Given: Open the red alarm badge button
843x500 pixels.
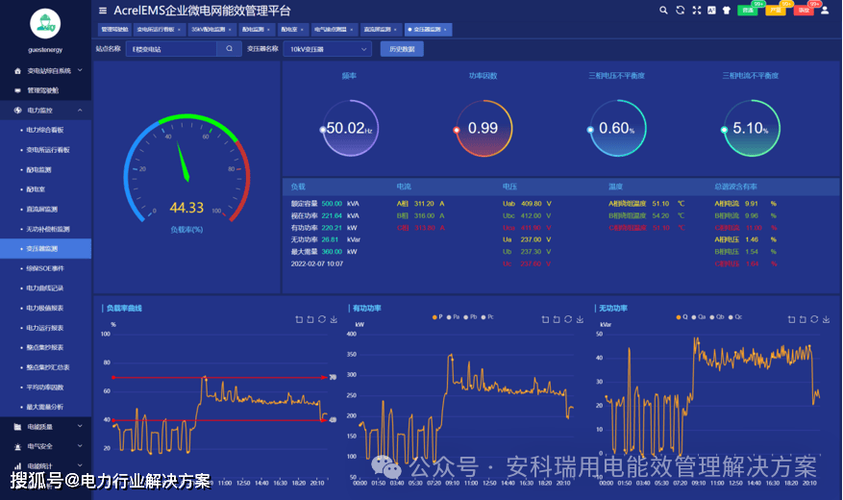Looking at the screenshot, I should [x=803, y=10].
